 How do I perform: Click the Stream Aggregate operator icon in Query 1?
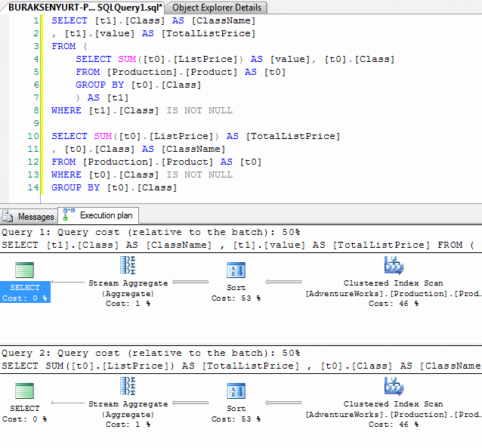tap(127, 266)
